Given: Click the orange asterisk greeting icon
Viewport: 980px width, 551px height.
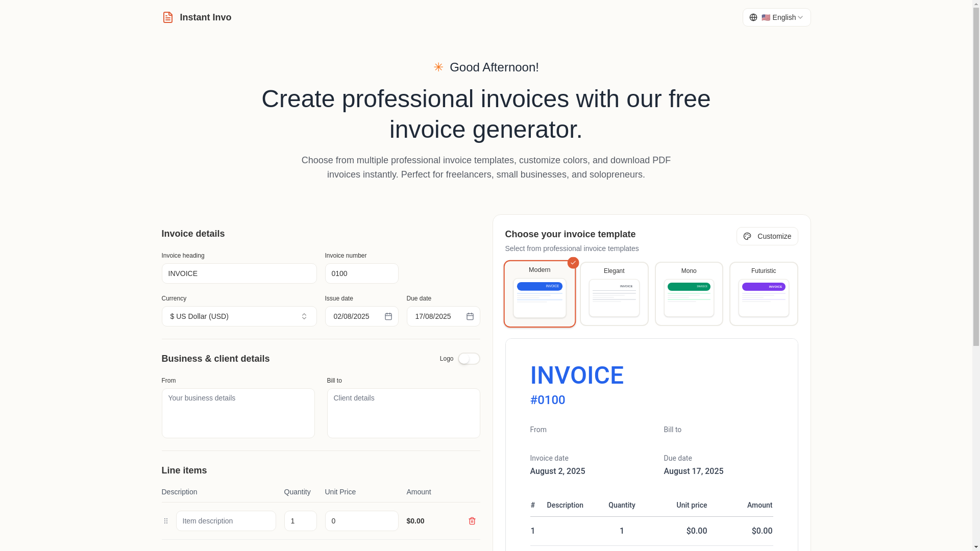Looking at the screenshot, I should click(x=438, y=67).
